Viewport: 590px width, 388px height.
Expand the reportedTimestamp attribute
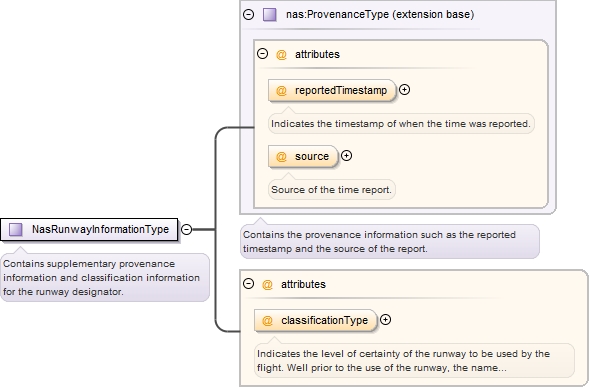404,90
